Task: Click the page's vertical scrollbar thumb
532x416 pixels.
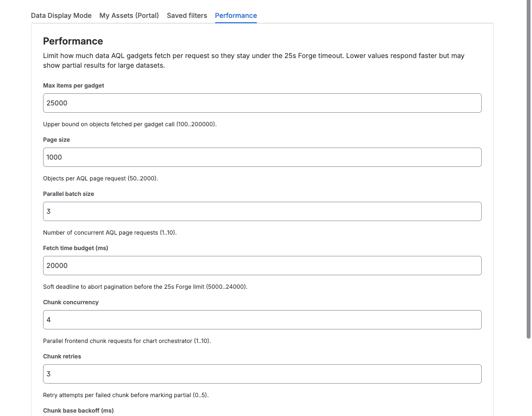Action: coord(528,169)
